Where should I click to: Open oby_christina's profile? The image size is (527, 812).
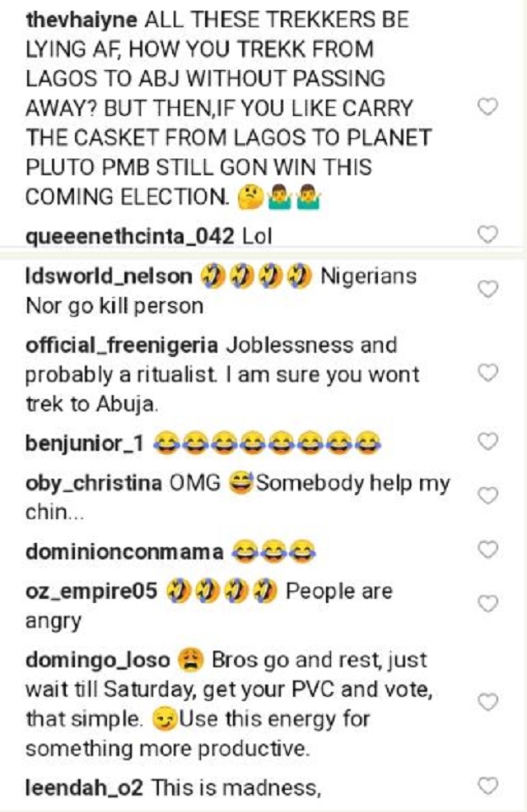(92, 484)
